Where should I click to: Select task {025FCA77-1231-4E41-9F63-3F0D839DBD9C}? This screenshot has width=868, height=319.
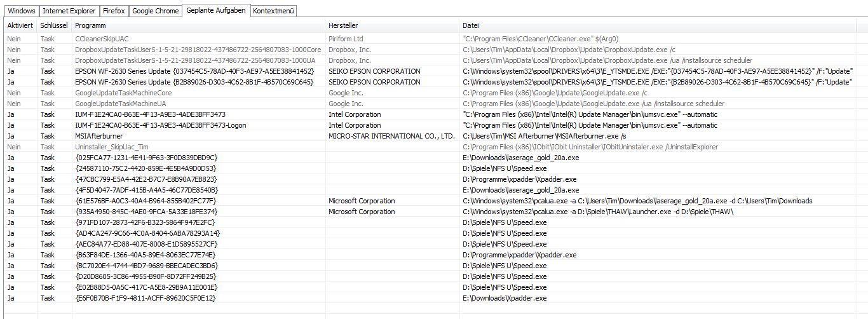click(436, 157)
